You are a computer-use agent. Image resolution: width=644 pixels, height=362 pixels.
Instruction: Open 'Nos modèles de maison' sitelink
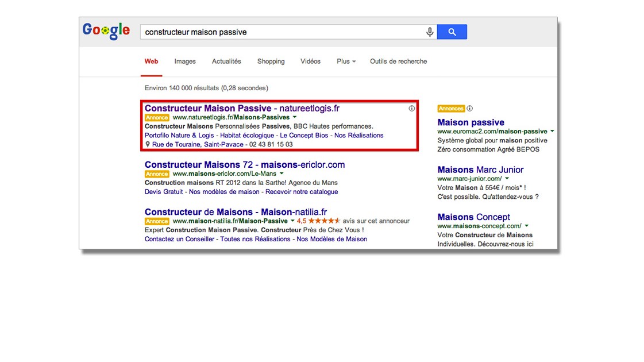[x=224, y=191]
